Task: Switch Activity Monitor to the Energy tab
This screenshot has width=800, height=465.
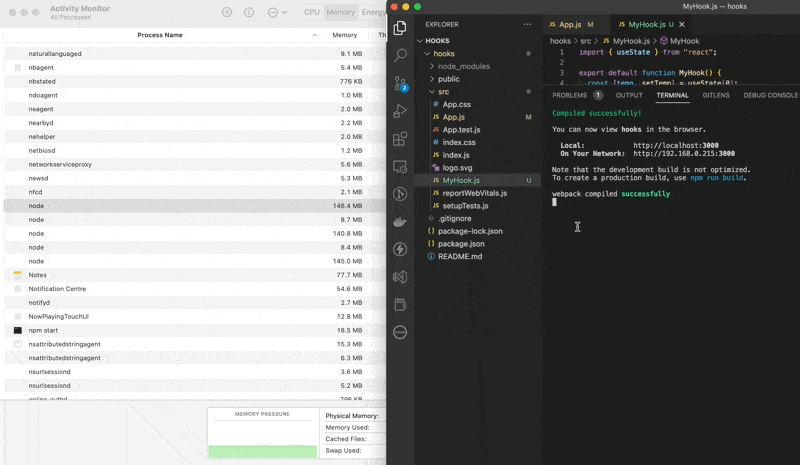Action: click(x=373, y=12)
